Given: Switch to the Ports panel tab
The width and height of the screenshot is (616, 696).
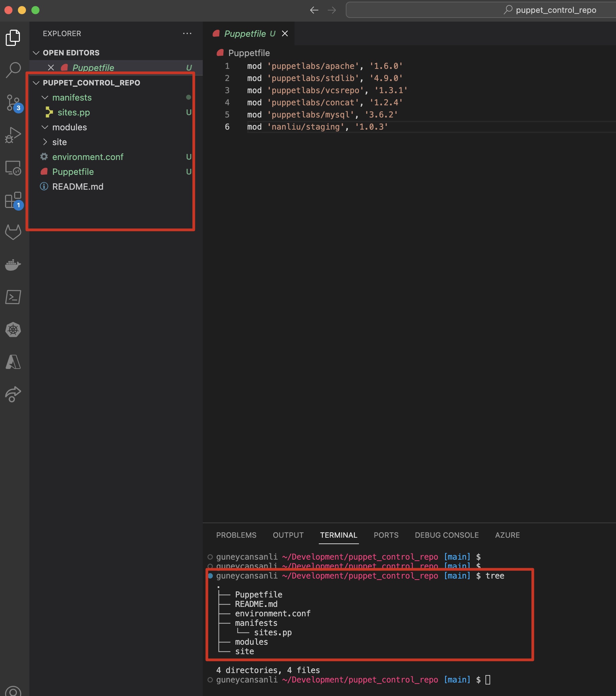Looking at the screenshot, I should click(x=386, y=535).
